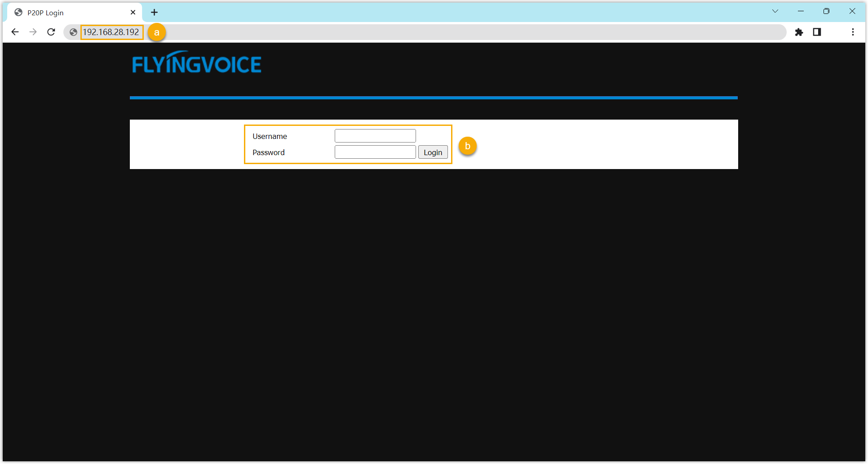This screenshot has width=868, height=464.
Task: Open the Extensions puzzle icon
Action: point(799,32)
